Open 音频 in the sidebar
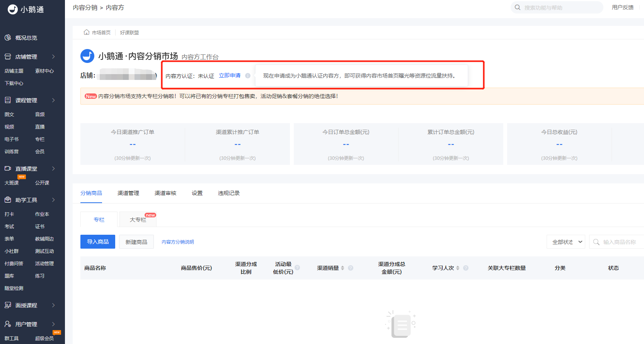Viewport: 644px width, 344px height. (x=40, y=115)
